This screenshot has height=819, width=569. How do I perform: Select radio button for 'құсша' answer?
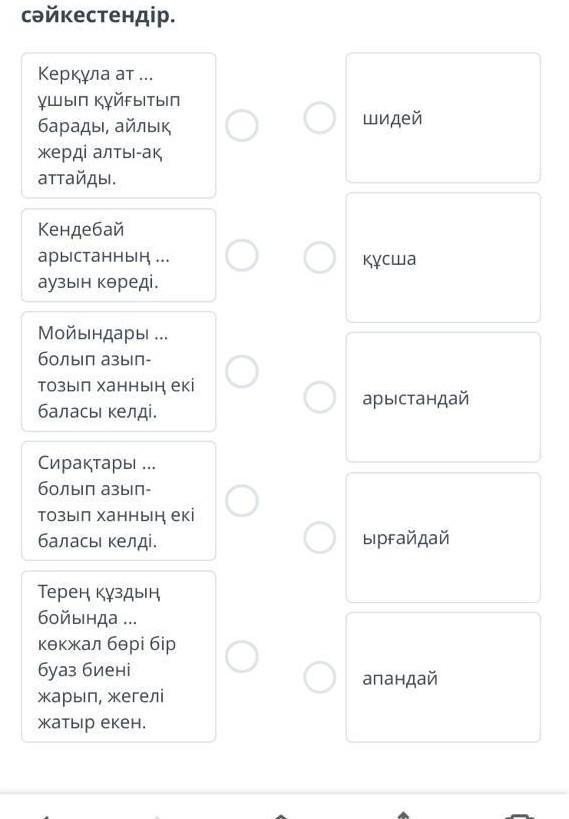pos(320,257)
